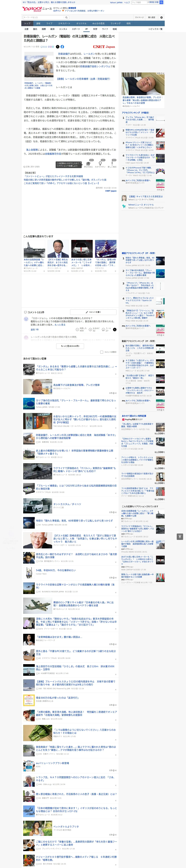Share first comment via X icon

coord(115,330)
